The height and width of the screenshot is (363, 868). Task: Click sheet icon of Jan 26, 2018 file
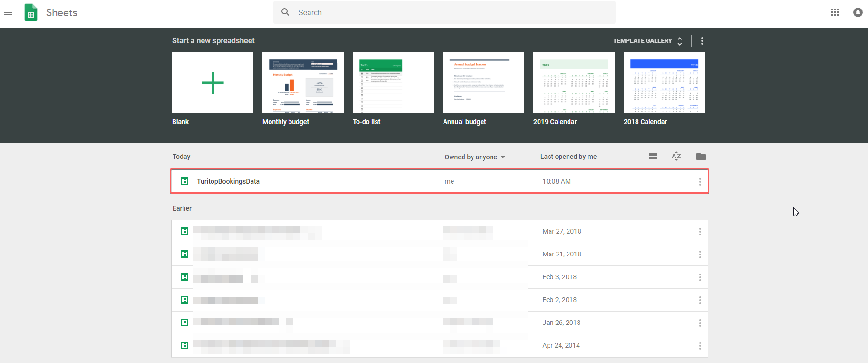tap(184, 323)
